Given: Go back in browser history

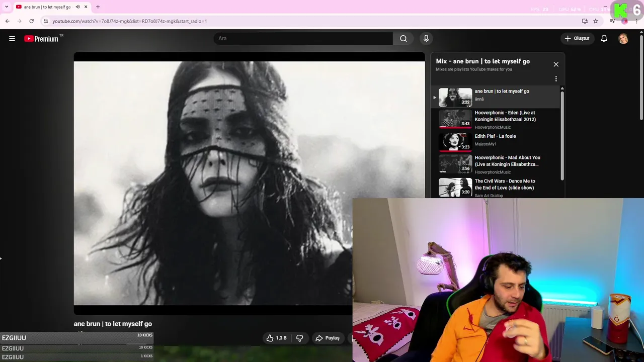Looking at the screenshot, I should coord(8,21).
